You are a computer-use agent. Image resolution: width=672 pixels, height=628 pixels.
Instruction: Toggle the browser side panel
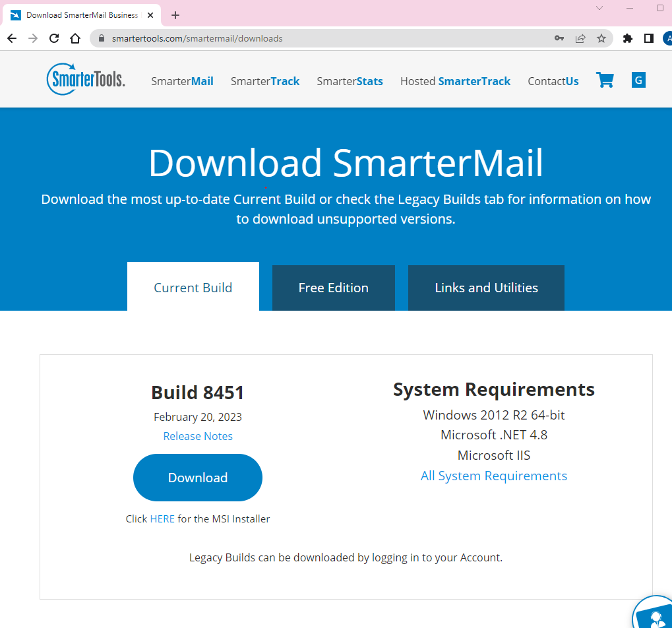pos(648,38)
